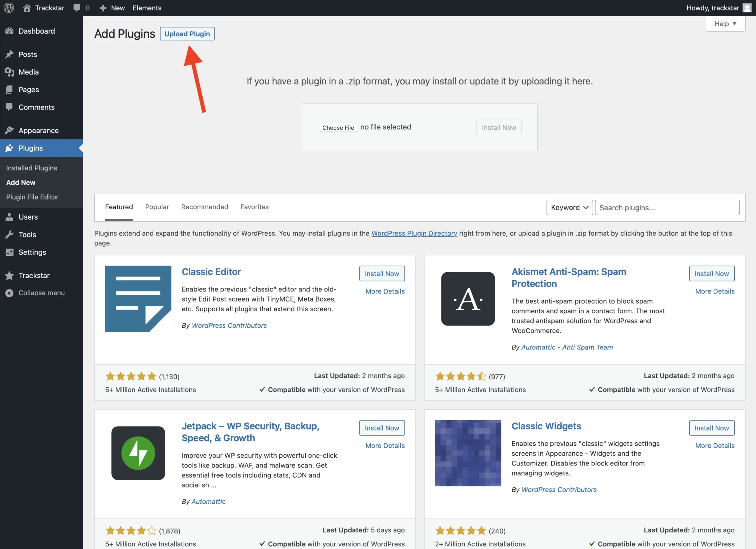This screenshot has height=549, width=756.
Task: Open the Classic Widgets title link
Action: tap(546, 426)
